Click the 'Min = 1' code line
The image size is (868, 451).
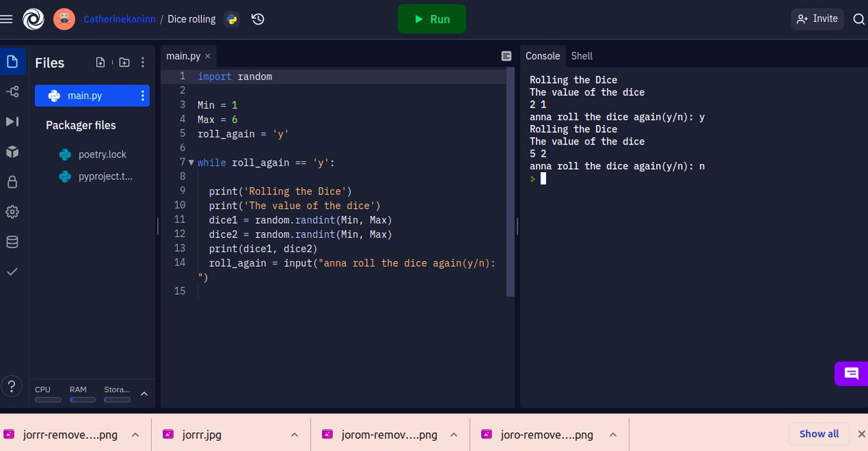point(218,105)
